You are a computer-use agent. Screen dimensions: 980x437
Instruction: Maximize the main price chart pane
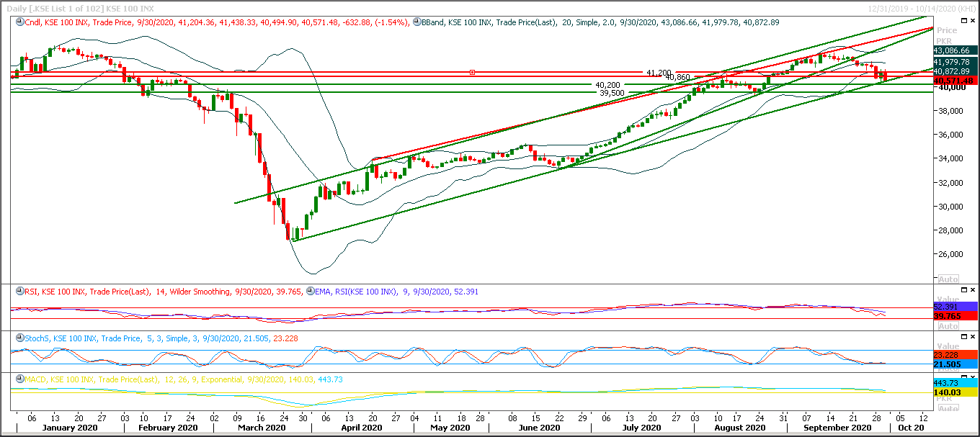pos(963,22)
